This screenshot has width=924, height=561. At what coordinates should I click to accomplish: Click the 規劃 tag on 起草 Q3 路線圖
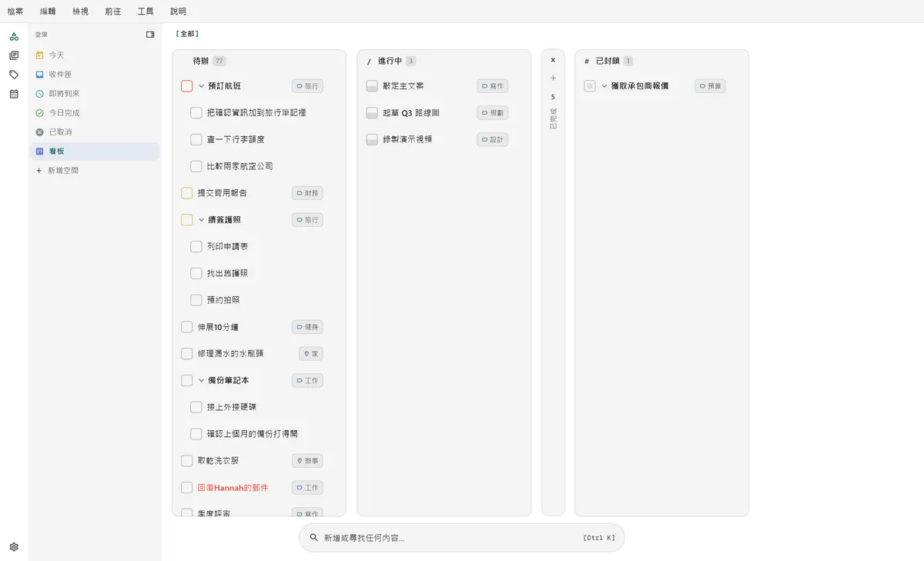point(493,113)
